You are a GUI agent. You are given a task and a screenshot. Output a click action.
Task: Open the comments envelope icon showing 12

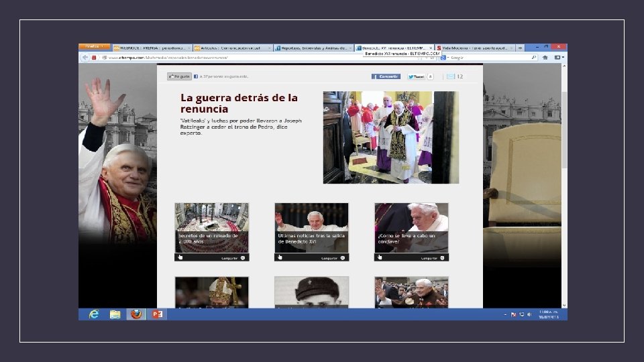click(x=451, y=76)
